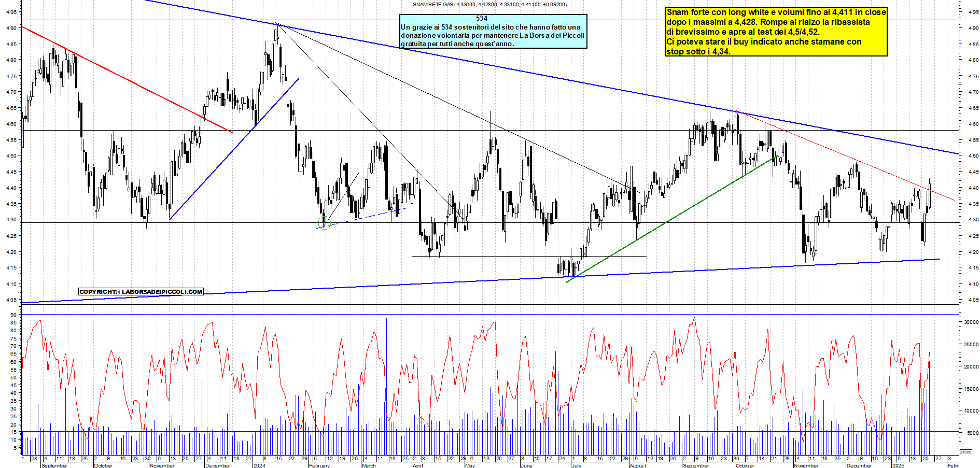Image resolution: width=980 pixels, height=468 pixels.
Task: Click the 25000 volume scale label
Action: (x=971, y=344)
